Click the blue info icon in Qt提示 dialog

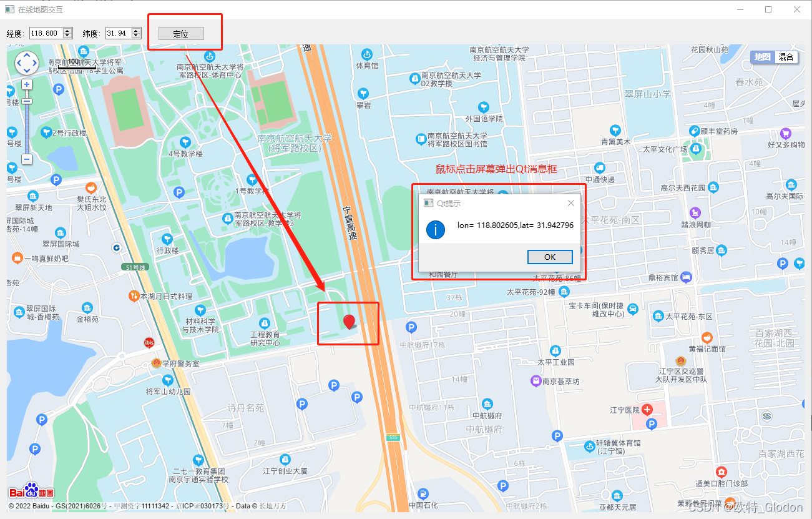pos(436,230)
